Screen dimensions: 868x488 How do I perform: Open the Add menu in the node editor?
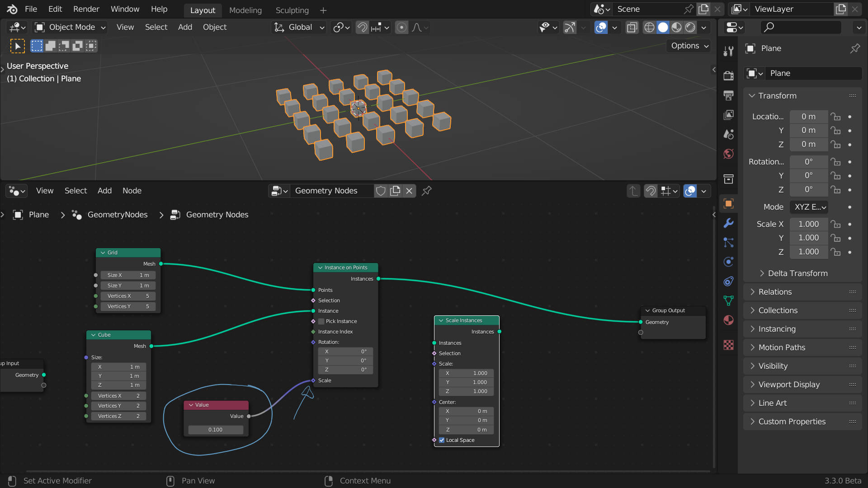[104, 191]
